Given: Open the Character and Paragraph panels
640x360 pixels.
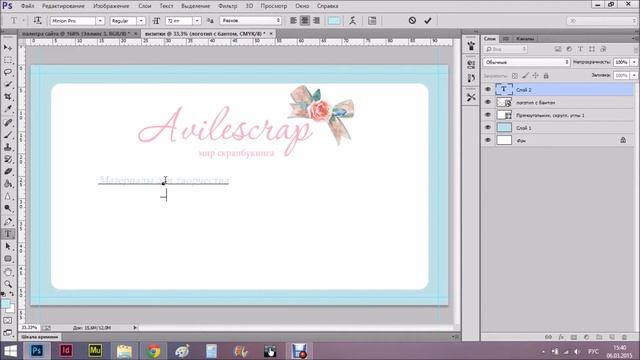Looking at the screenshot, I should [372, 20].
